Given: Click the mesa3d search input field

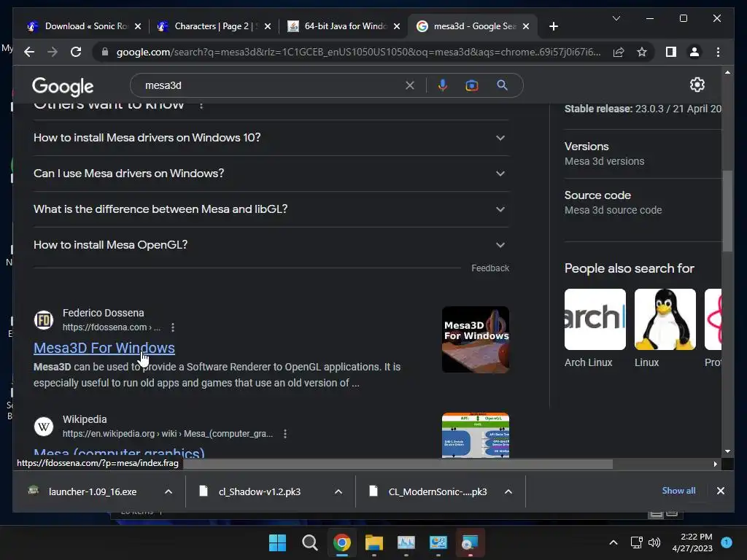Looking at the screenshot, I should (x=271, y=85).
